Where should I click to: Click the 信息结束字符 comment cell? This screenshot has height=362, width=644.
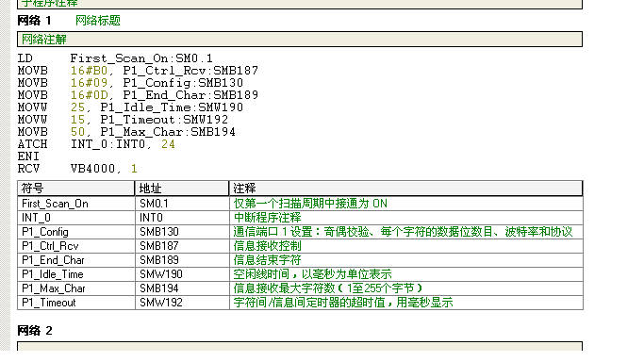click(x=406, y=260)
